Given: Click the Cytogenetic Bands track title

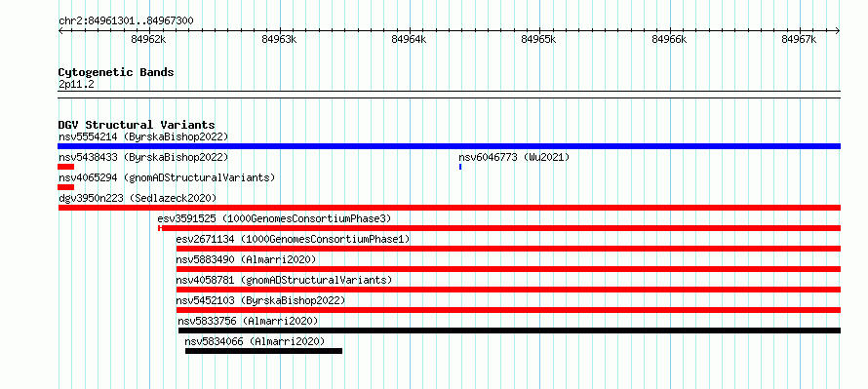Looking at the screenshot, I should pos(116,72).
